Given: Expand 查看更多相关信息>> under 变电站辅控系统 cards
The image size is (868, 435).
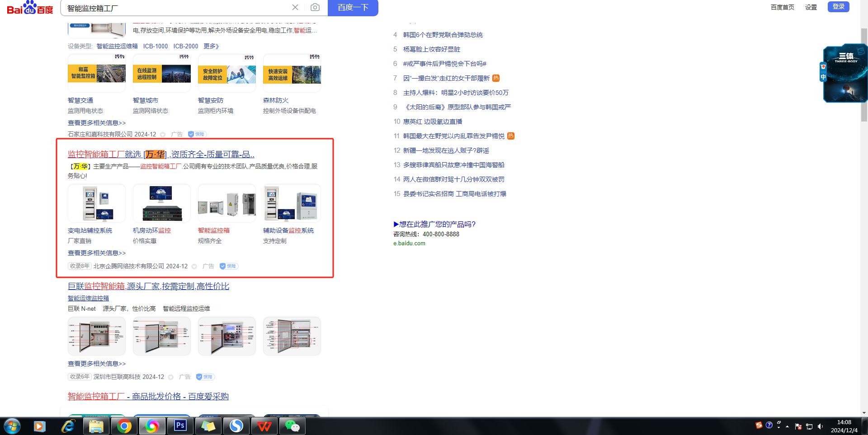Looking at the screenshot, I should [x=97, y=253].
